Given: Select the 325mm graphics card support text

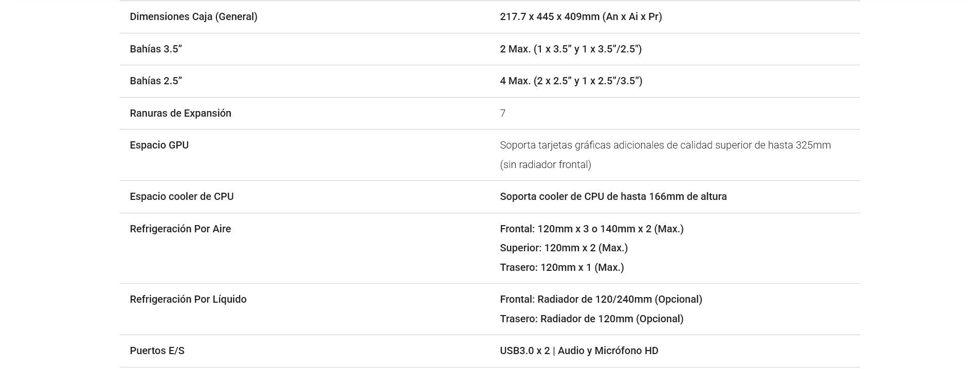Looking at the screenshot, I should click(665, 145).
